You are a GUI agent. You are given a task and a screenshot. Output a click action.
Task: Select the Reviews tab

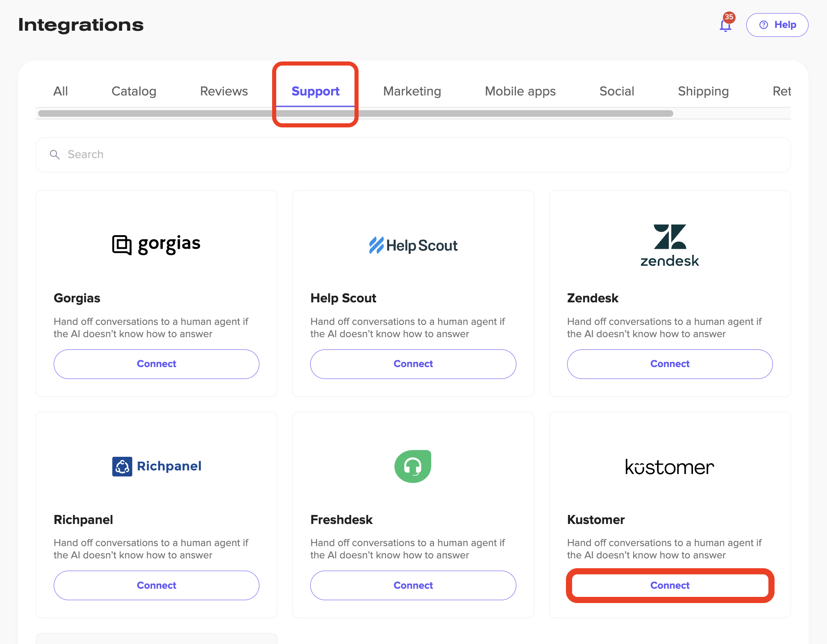pos(224,91)
